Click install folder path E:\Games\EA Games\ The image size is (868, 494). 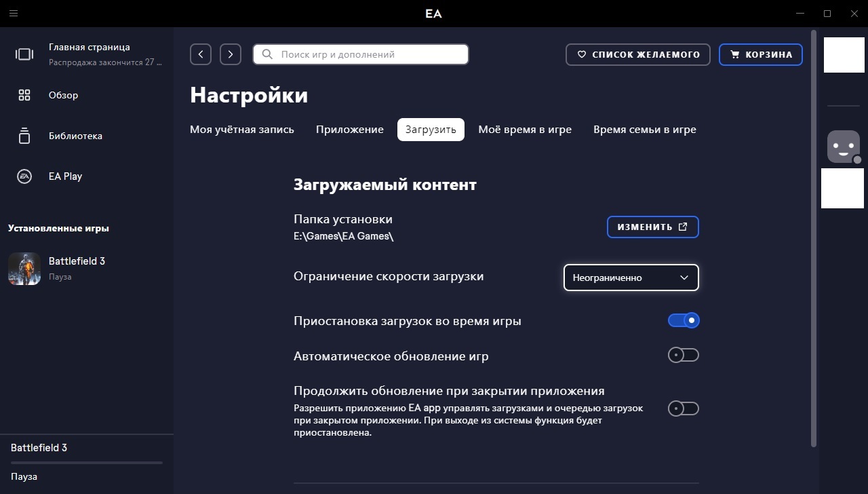tap(343, 236)
